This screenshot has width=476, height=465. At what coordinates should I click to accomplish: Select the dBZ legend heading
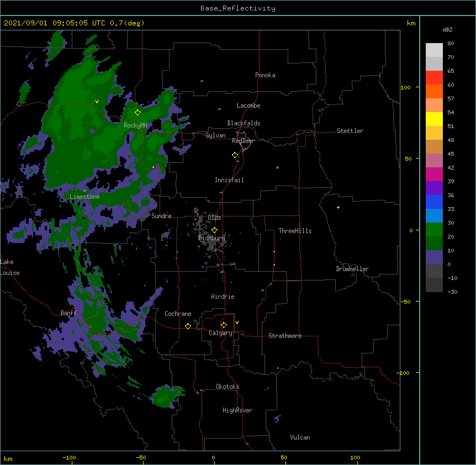(447, 29)
